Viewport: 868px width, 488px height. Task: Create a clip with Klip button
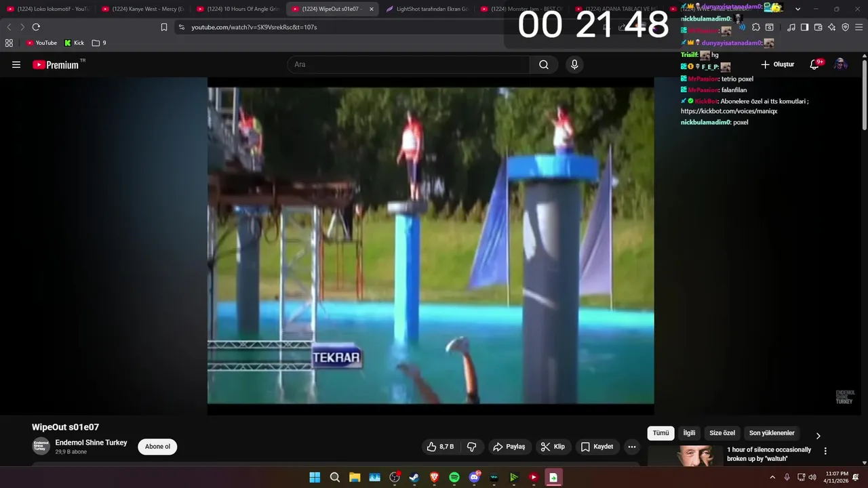(553, 447)
